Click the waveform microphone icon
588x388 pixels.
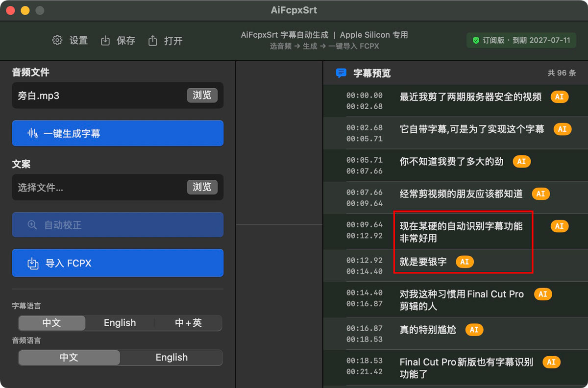tap(33, 133)
